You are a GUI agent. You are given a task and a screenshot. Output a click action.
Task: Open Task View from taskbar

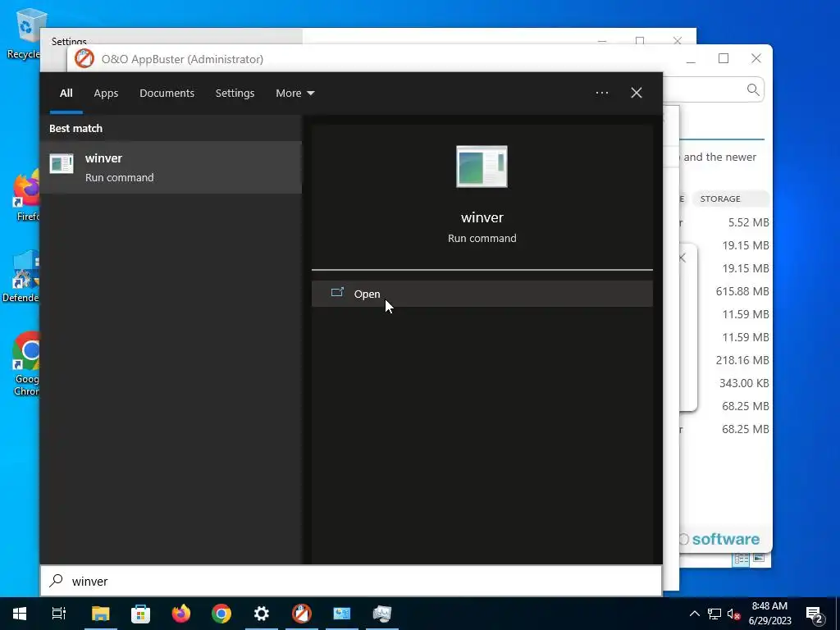point(59,614)
